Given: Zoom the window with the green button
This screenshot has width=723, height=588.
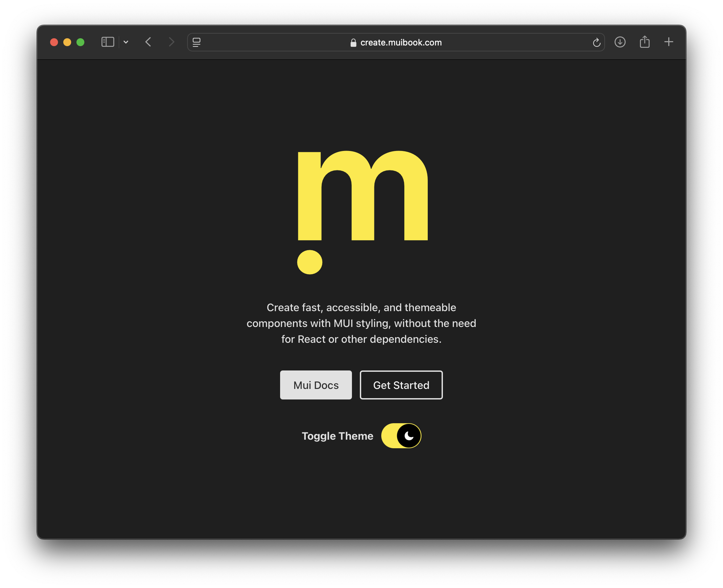Looking at the screenshot, I should [81, 42].
